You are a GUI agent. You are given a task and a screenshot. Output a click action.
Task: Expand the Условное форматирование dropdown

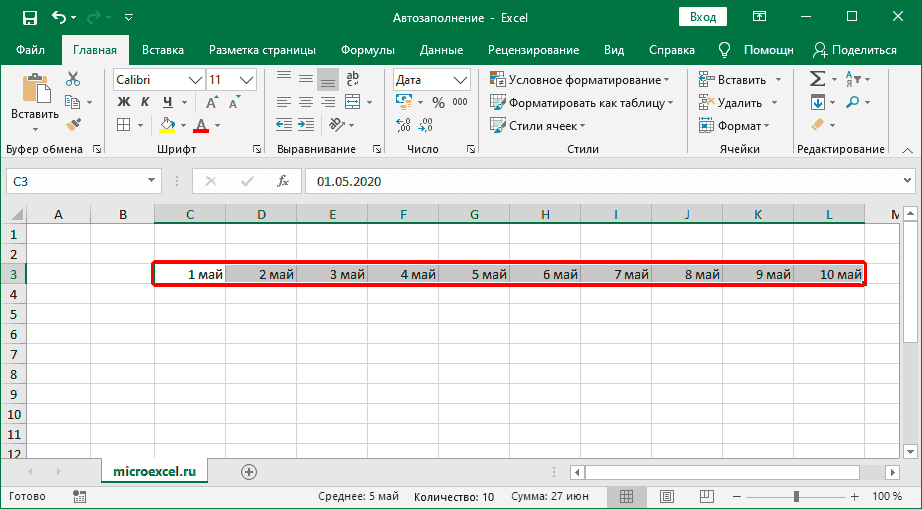pyautogui.click(x=668, y=80)
